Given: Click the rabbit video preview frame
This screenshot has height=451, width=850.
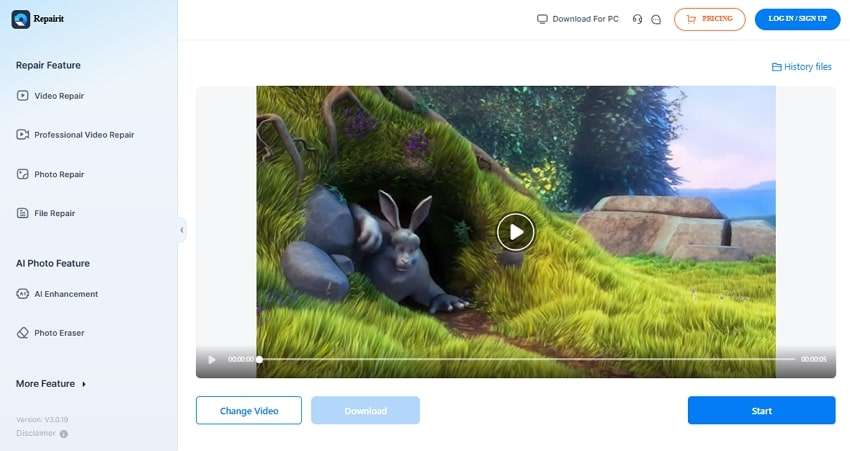Looking at the screenshot, I should click(x=516, y=231).
